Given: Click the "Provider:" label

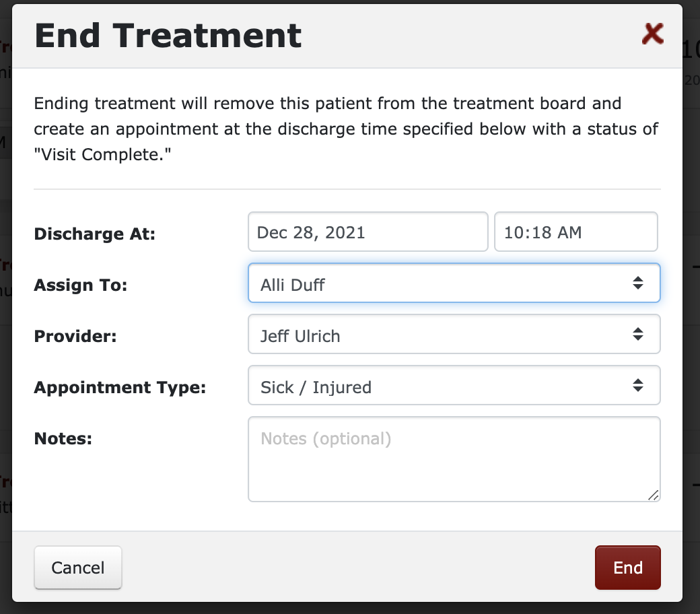Looking at the screenshot, I should (x=75, y=337).
